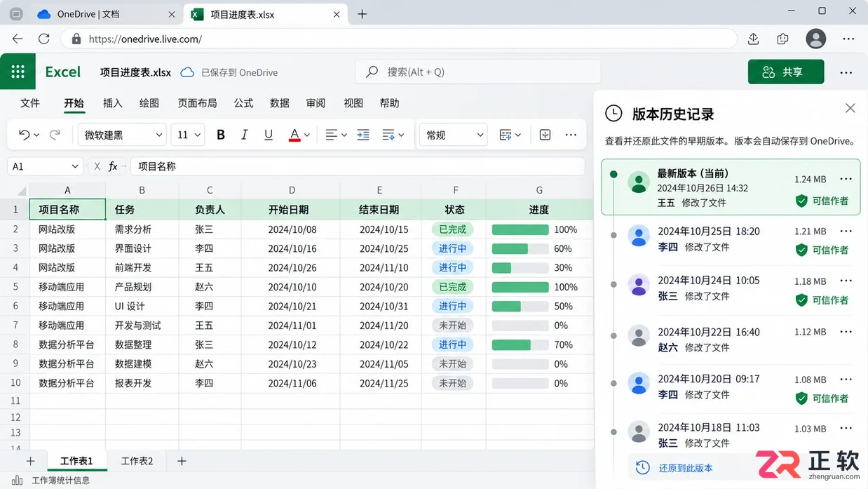
Task: Click the insert cells toolbar icon
Action: 545,135
